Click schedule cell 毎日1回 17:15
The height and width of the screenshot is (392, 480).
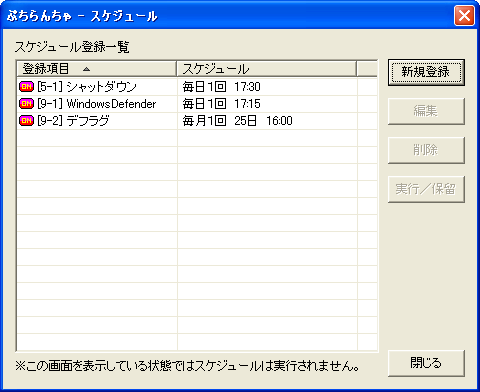tap(221, 104)
